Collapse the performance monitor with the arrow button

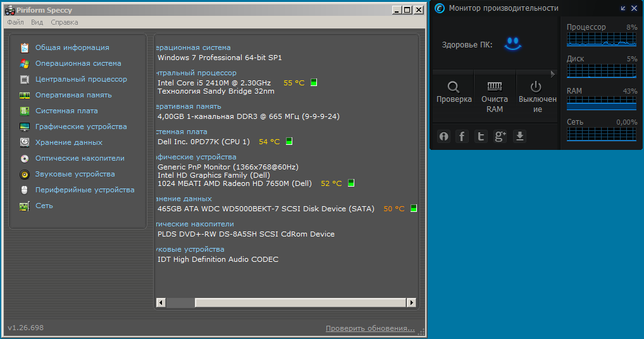tap(623, 8)
